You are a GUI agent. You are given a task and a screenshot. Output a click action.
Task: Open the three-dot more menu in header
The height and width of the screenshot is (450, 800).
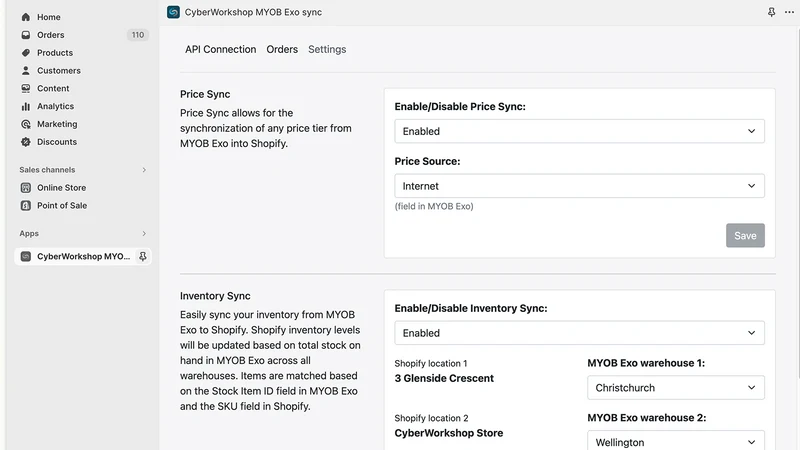[789, 12]
